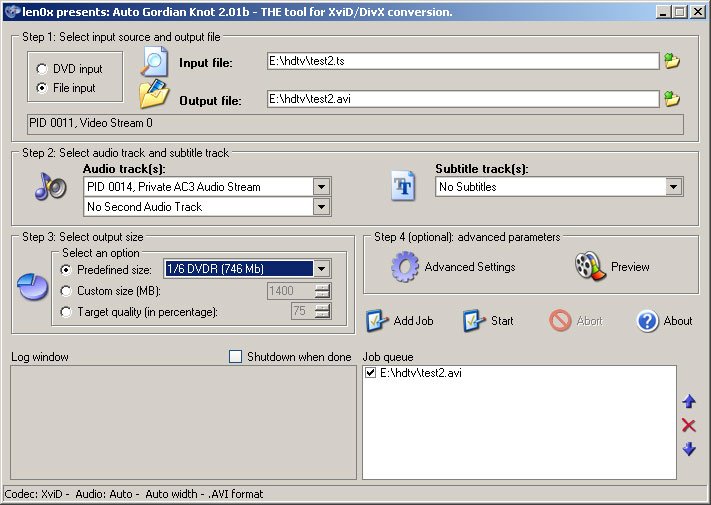Click the application icon in title bar
The width and height of the screenshot is (711, 505).
(x=12, y=11)
